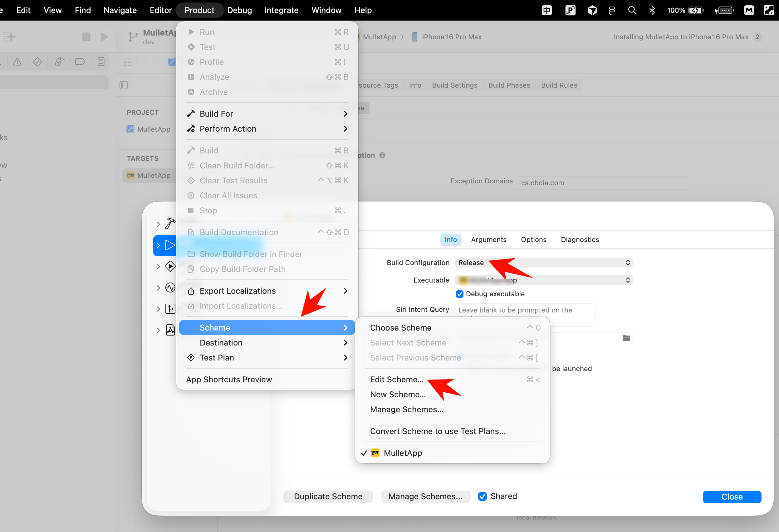Choose New Scheme... from the submenu

click(452, 394)
